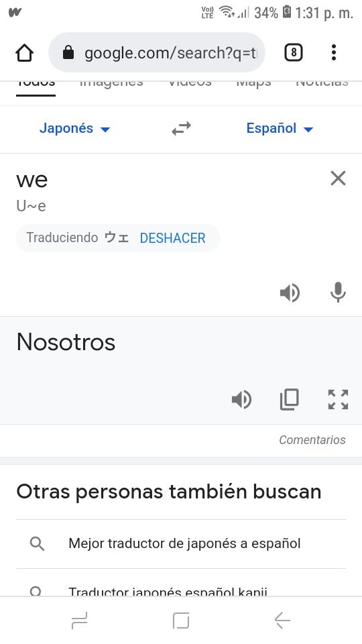Swap Japonés and Español languages

click(181, 129)
